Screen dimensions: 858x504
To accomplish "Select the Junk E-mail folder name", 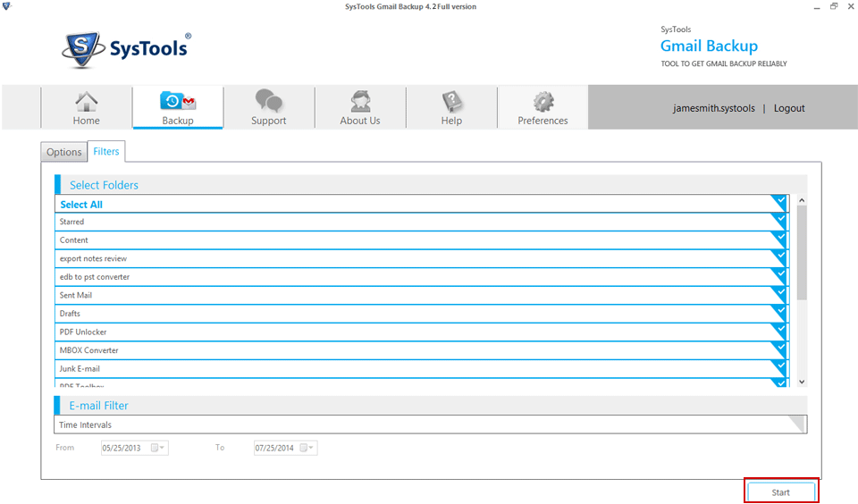I will coord(80,369).
